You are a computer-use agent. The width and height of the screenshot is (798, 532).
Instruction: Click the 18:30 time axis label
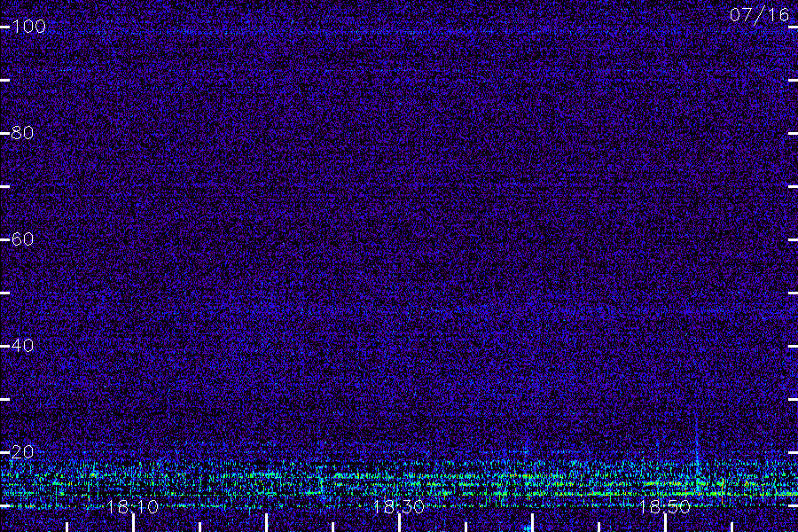pyautogui.click(x=398, y=506)
